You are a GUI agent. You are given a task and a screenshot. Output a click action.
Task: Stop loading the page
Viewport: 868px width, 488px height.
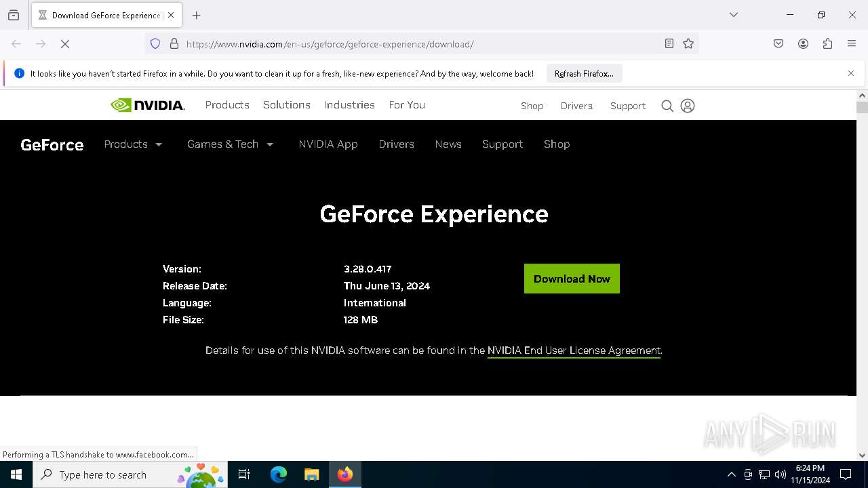(65, 44)
